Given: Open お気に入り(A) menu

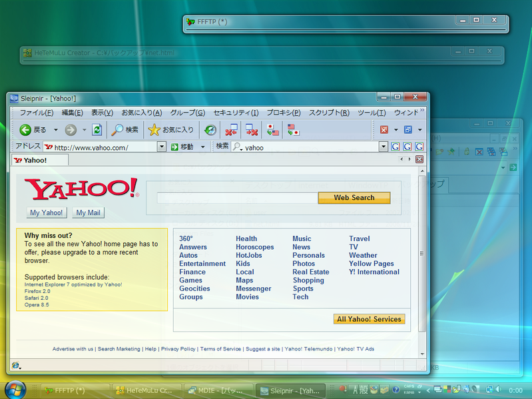Looking at the screenshot, I should (142, 113).
